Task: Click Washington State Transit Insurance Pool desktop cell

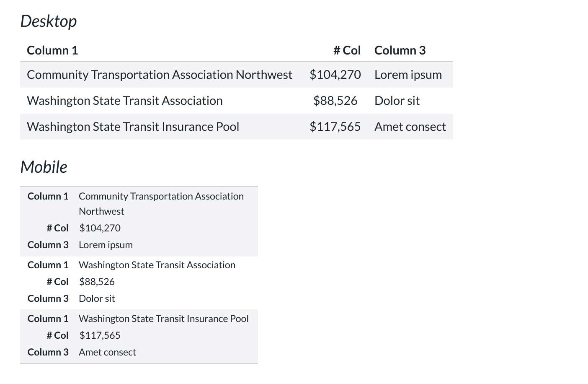Action: (x=133, y=127)
